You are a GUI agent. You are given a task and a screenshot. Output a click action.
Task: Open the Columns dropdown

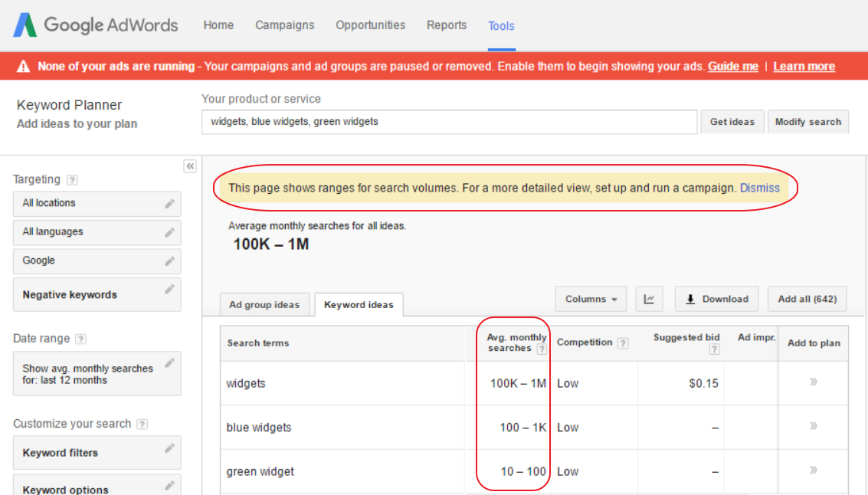pos(591,299)
